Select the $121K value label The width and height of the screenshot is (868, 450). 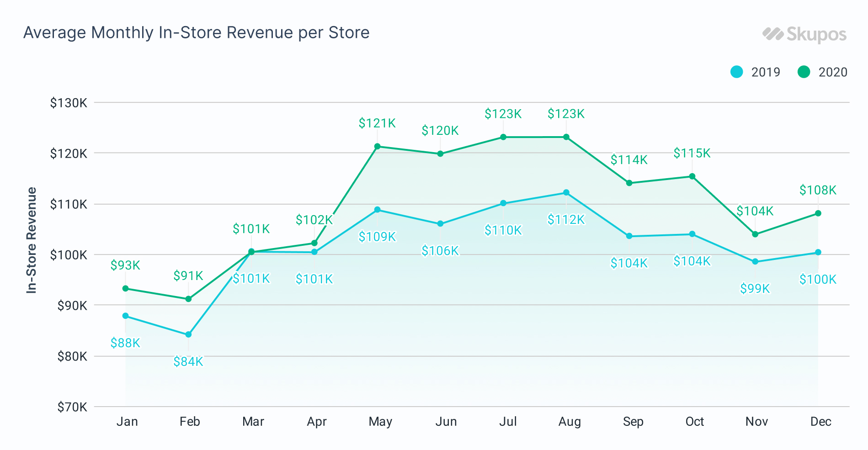click(377, 123)
